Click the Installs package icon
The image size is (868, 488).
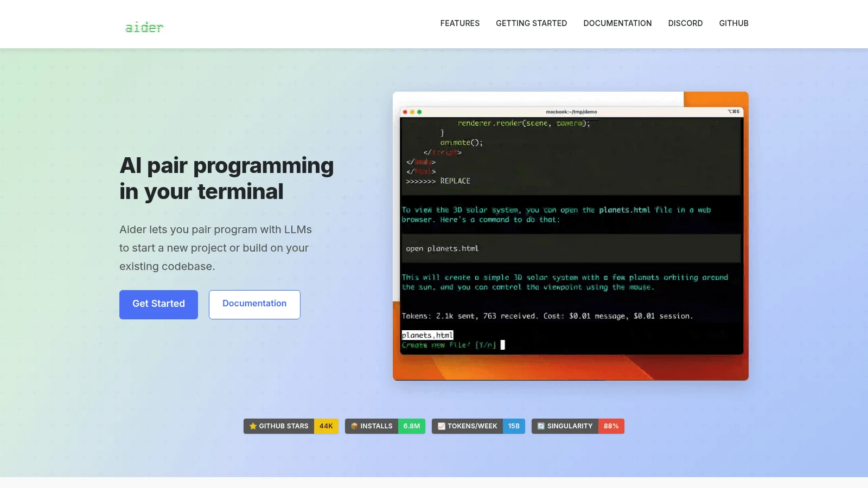354,426
